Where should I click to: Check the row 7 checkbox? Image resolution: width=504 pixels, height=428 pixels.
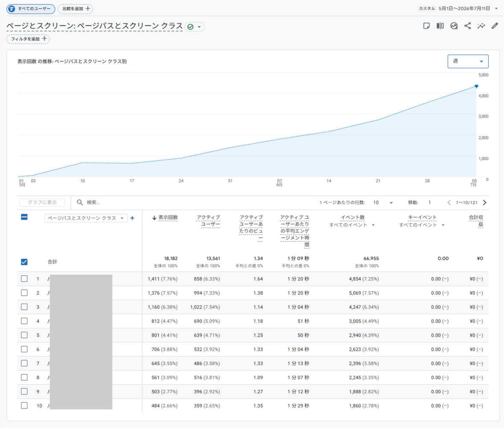(x=24, y=364)
